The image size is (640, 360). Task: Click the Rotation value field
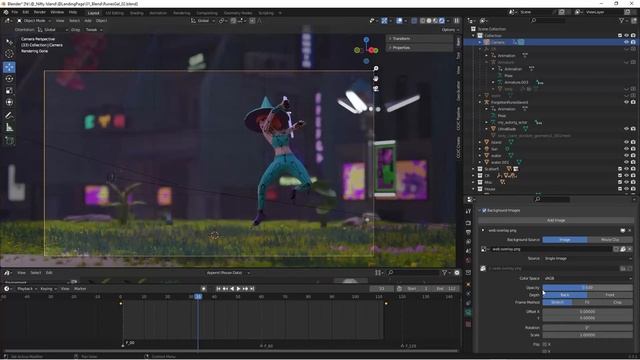coord(587,328)
